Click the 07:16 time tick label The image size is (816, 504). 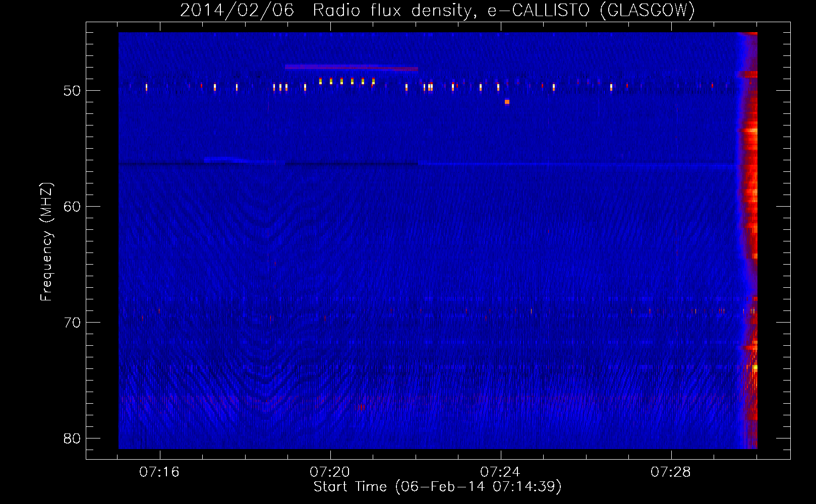point(159,472)
